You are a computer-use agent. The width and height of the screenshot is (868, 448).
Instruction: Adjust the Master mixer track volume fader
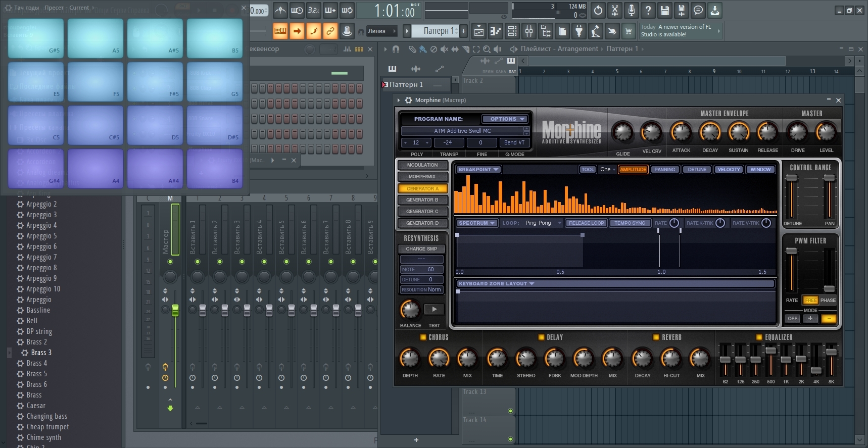[175, 310]
